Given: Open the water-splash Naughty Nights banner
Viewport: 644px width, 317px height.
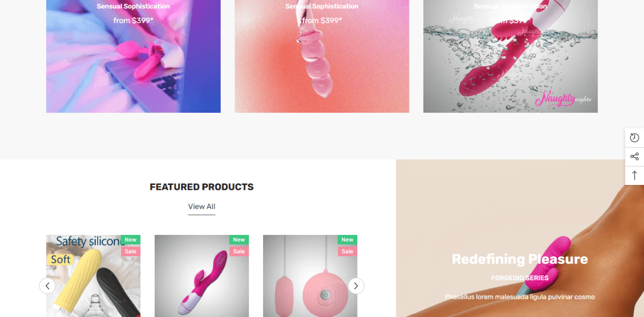Looking at the screenshot, I should pos(510,56).
